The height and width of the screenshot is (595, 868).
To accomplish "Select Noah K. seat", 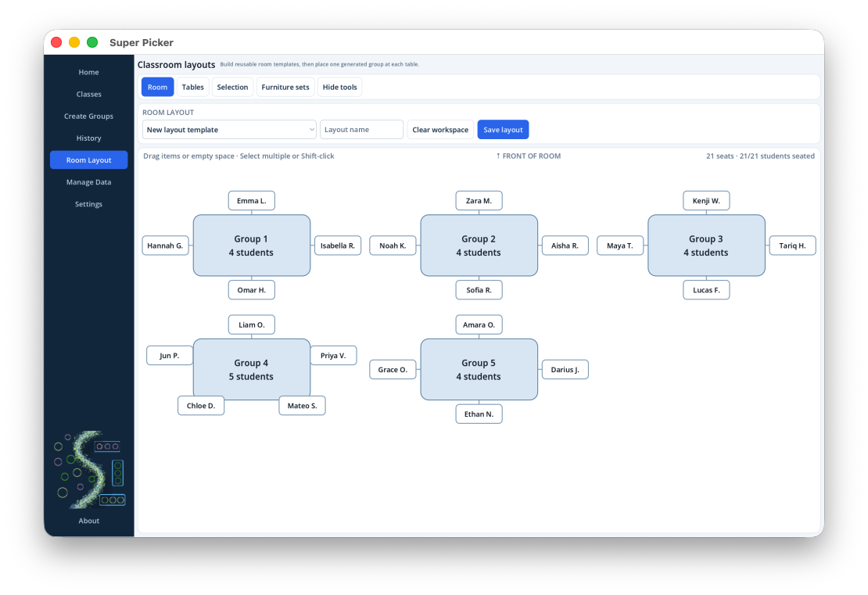I will pos(393,246).
